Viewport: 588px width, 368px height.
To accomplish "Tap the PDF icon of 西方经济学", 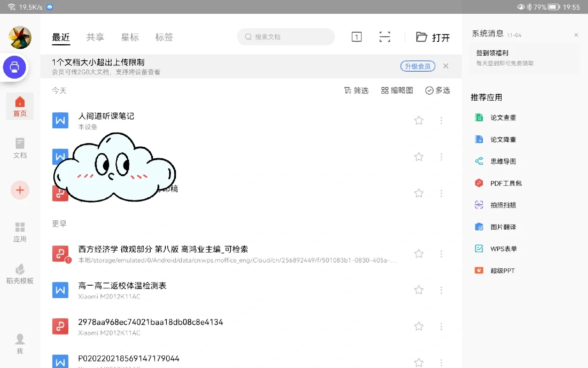I will [x=60, y=253].
